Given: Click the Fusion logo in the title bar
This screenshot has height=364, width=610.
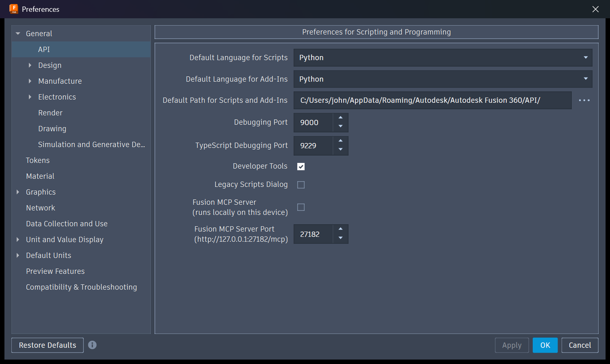Looking at the screenshot, I should pyautogui.click(x=14, y=9).
